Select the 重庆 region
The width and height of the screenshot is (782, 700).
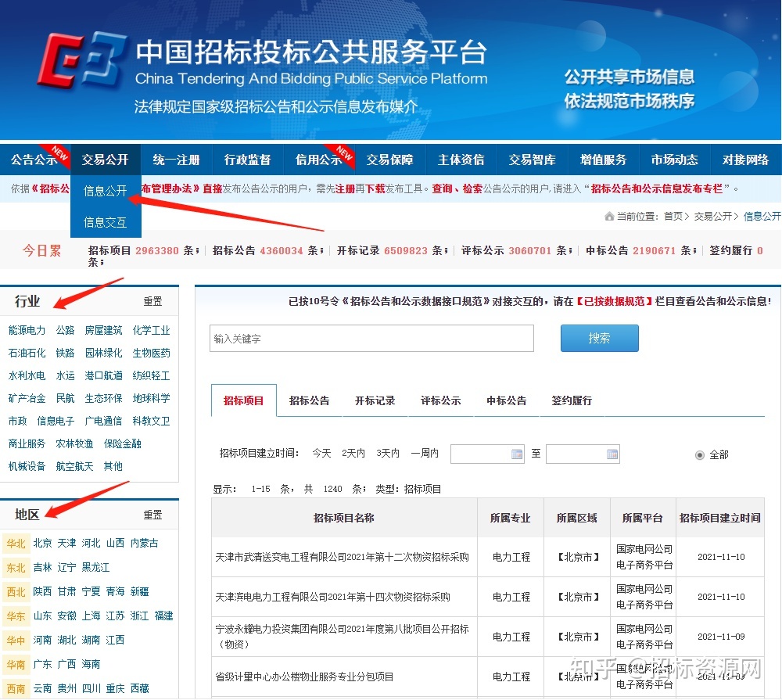[x=115, y=688]
